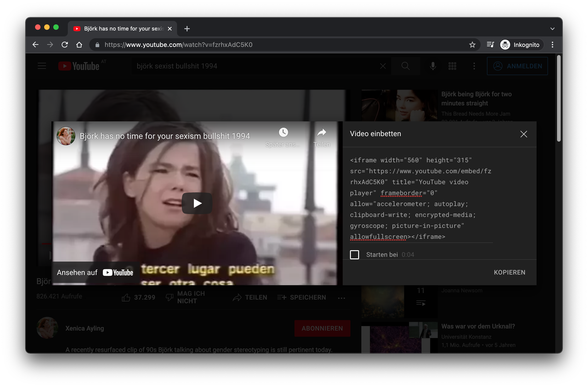Click the Xenica Ayling channel avatar
Image resolution: width=588 pixels, height=387 pixels.
point(47,328)
